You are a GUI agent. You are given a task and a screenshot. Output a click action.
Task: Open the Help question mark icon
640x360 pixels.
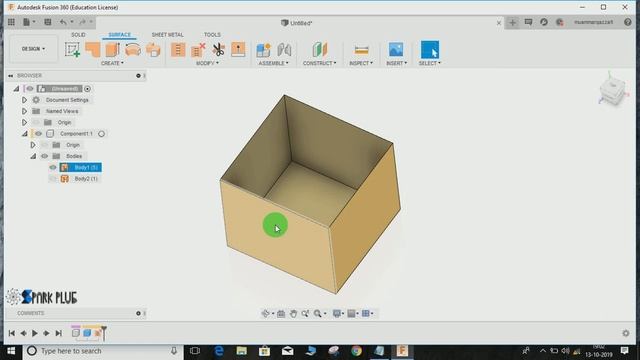(x=628, y=22)
